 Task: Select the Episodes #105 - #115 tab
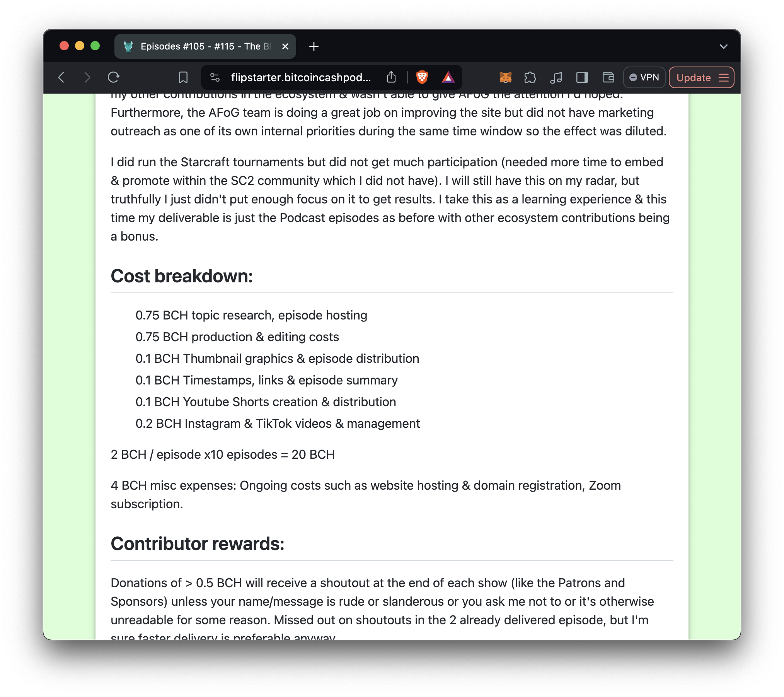[205, 46]
